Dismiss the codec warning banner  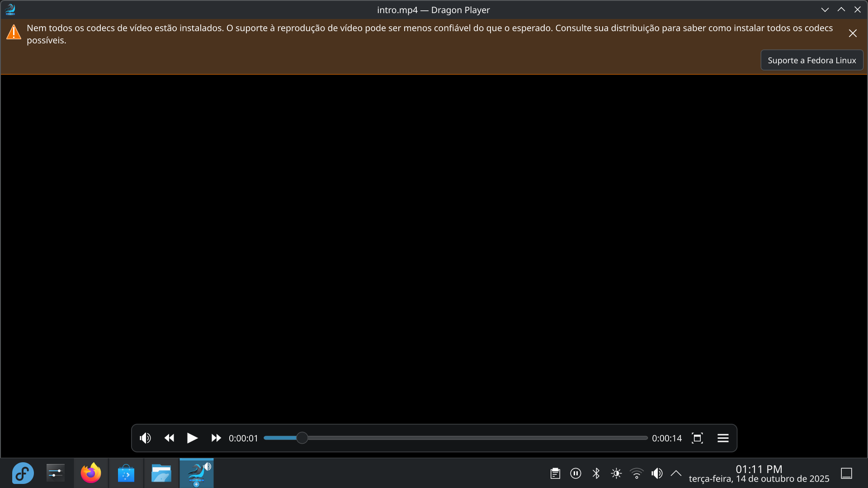click(853, 33)
